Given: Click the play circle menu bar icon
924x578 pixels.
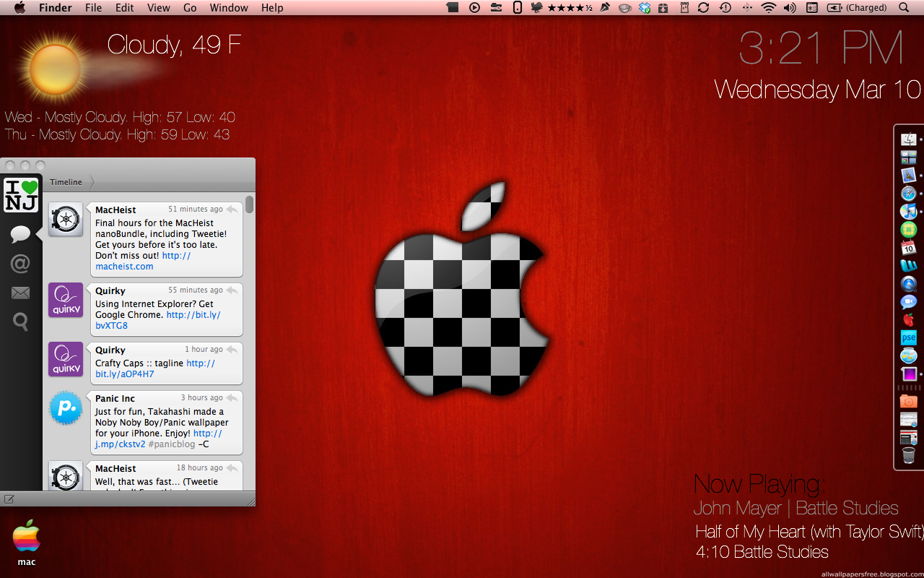Looking at the screenshot, I should [x=474, y=8].
